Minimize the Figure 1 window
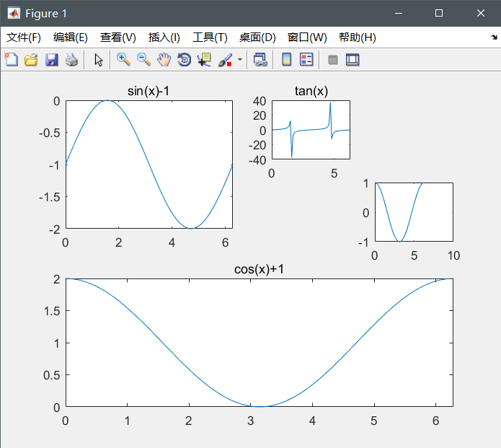The height and width of the screenshot is (448, 501). tap(399, 13)
